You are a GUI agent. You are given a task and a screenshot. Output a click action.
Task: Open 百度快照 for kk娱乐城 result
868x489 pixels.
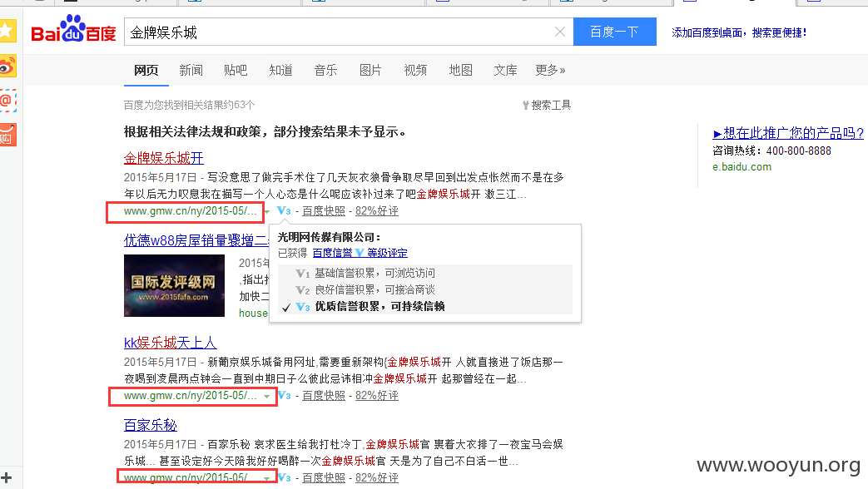(324, 396)
